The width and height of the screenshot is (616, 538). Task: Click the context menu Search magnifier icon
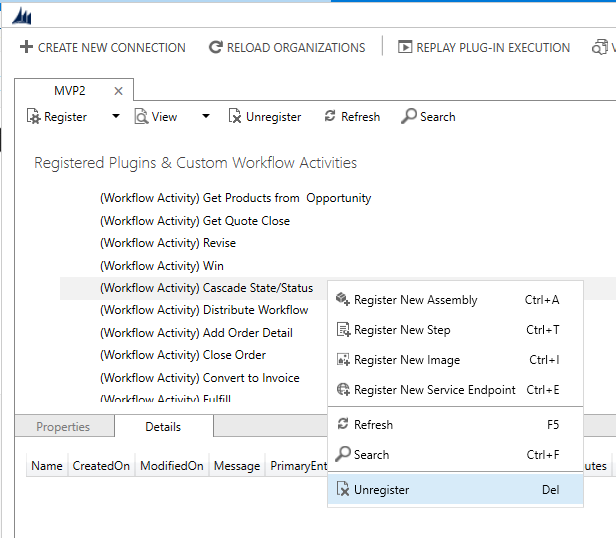click(x=343, y=454)
